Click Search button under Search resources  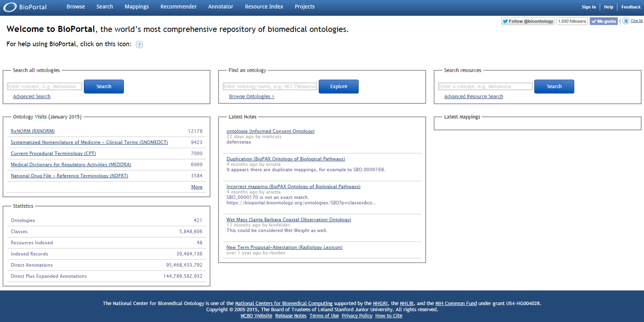[554, 87]
